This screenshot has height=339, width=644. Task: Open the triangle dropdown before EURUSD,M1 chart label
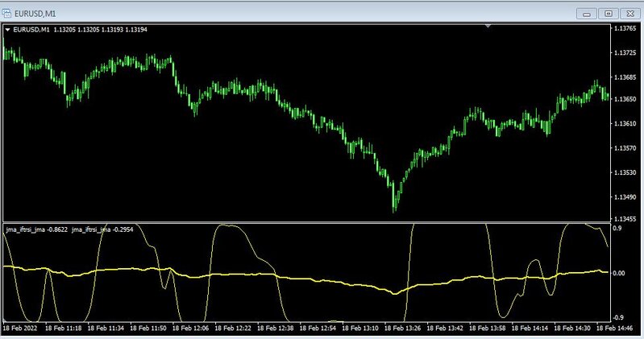(7, 30)
